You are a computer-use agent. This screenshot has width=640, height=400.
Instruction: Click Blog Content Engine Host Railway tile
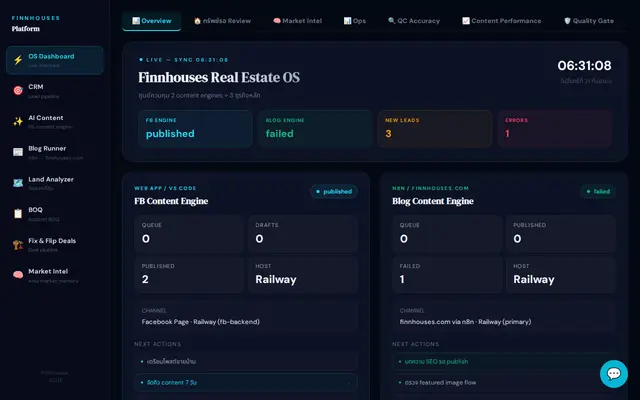point(561,275)
